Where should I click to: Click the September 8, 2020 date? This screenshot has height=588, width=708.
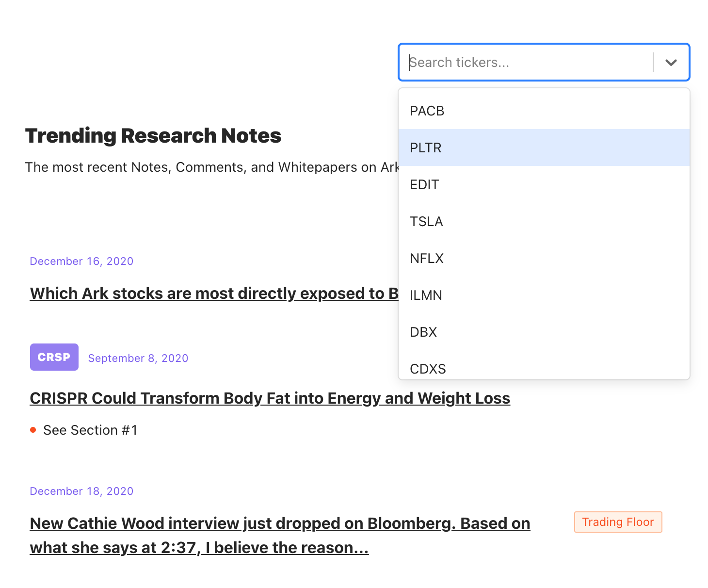click(138, 359)
